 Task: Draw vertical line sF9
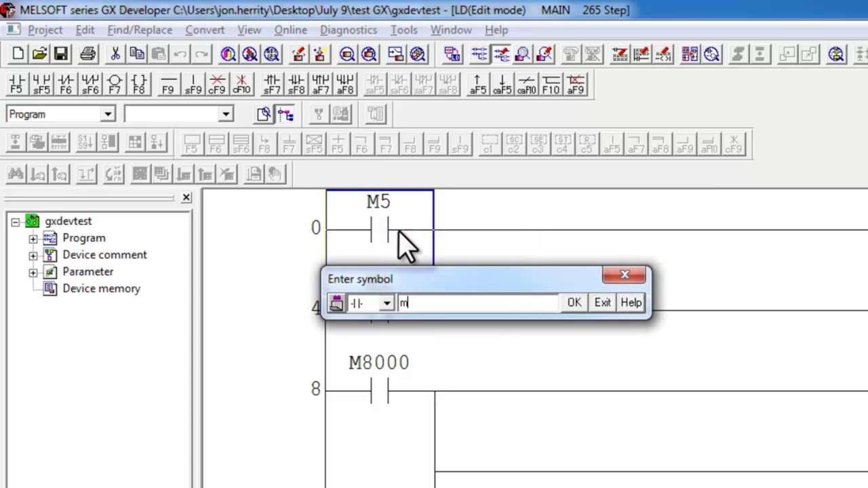[193, 84]
